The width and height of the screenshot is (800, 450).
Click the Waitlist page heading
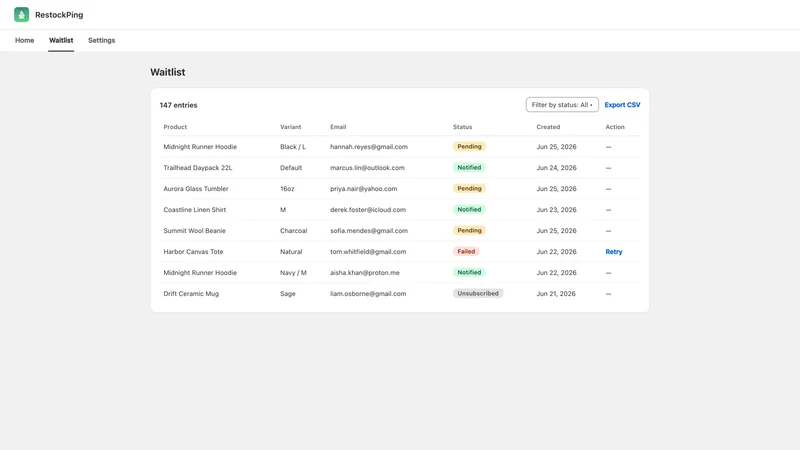pyautogui.click(x=168, y=72)
